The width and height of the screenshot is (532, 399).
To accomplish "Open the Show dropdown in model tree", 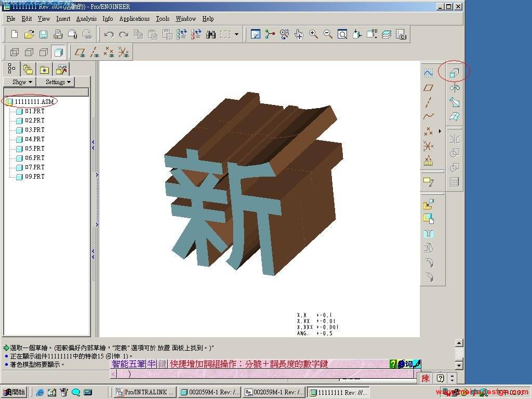I will pyautogui.click(x=22, y=82).
